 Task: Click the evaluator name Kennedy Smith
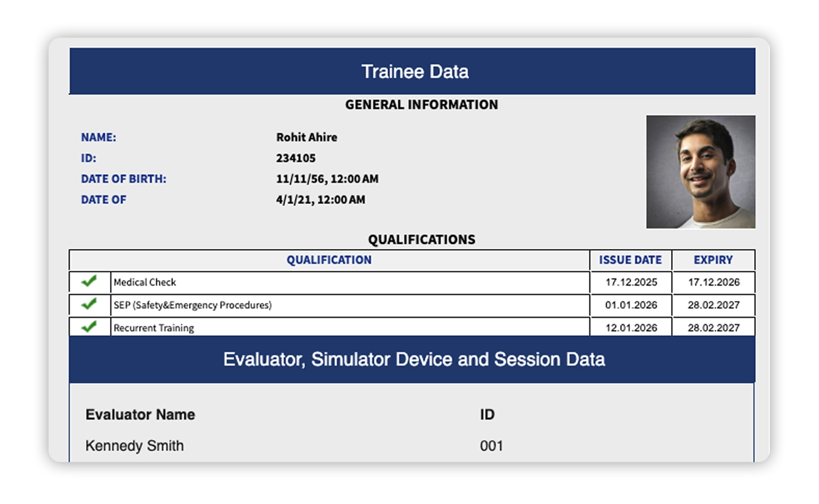135,446
